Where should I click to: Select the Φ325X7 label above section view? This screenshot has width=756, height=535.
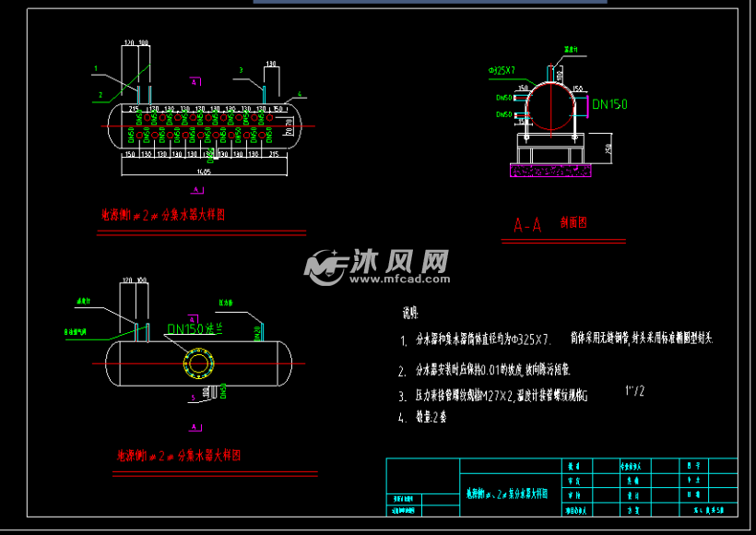point(502,70)
